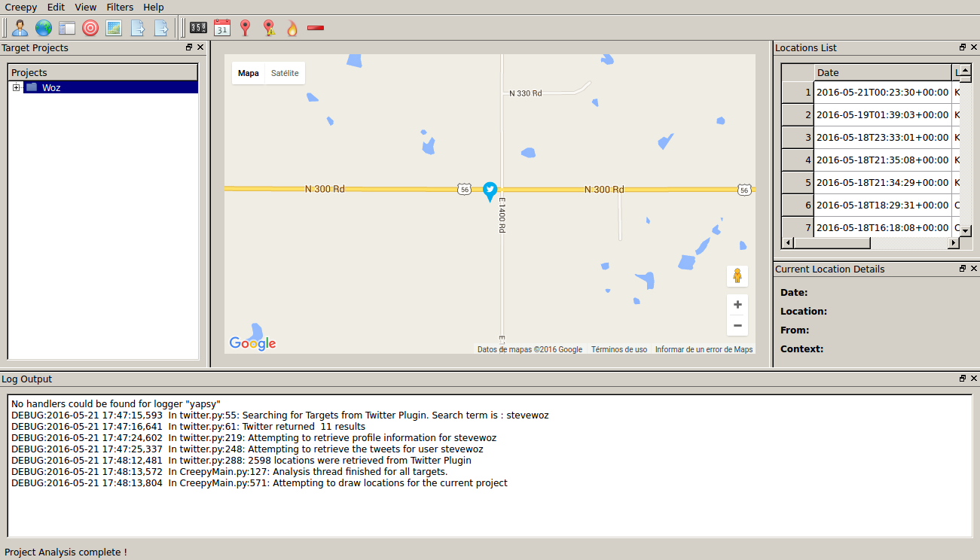Click the second export document icon

(160, 28)
